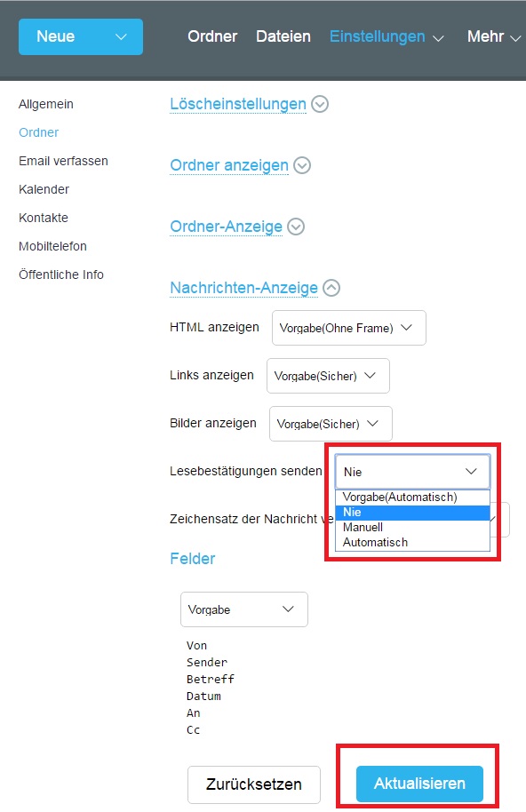The width and height of the screenshot is (526, 812).
Task: Select Automatisch for Lesebestätigungen senden
Action: pos(377,542)
